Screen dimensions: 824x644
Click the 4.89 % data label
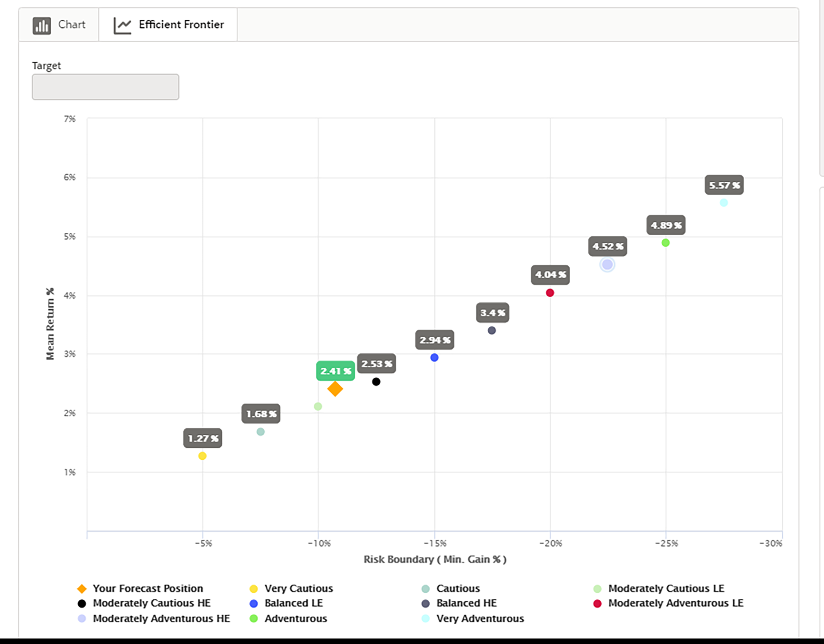click(666, 225)
